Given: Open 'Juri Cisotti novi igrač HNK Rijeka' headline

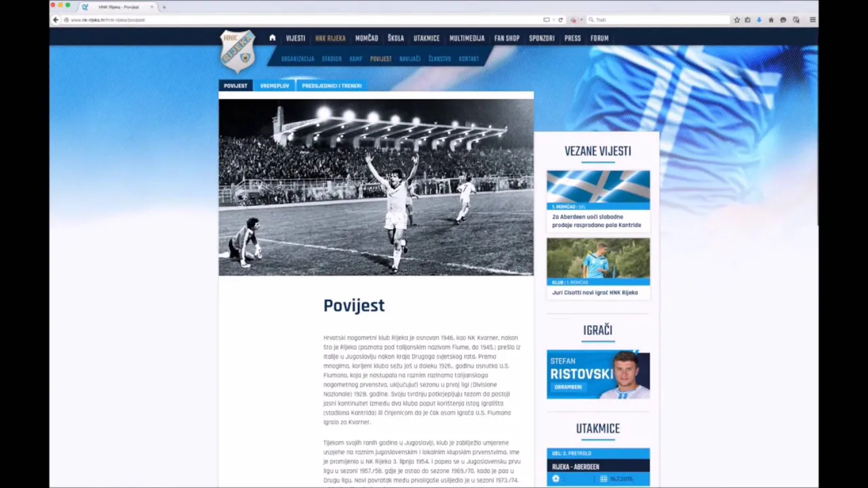Looking at the screenshot, I should [595, 293].
